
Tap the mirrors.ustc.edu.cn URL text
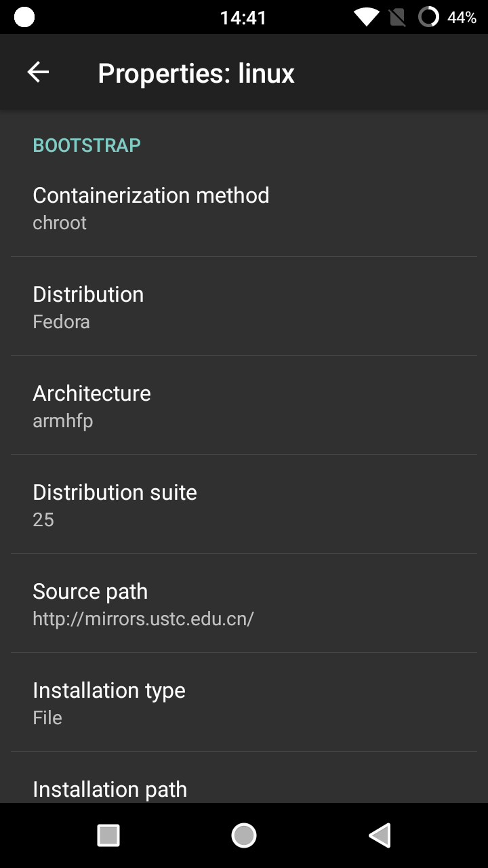pyautogui.click(x=143, y=618)
